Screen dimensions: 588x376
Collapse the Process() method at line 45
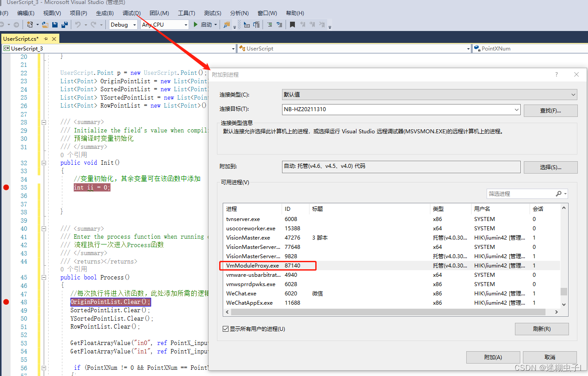point(44,278)
